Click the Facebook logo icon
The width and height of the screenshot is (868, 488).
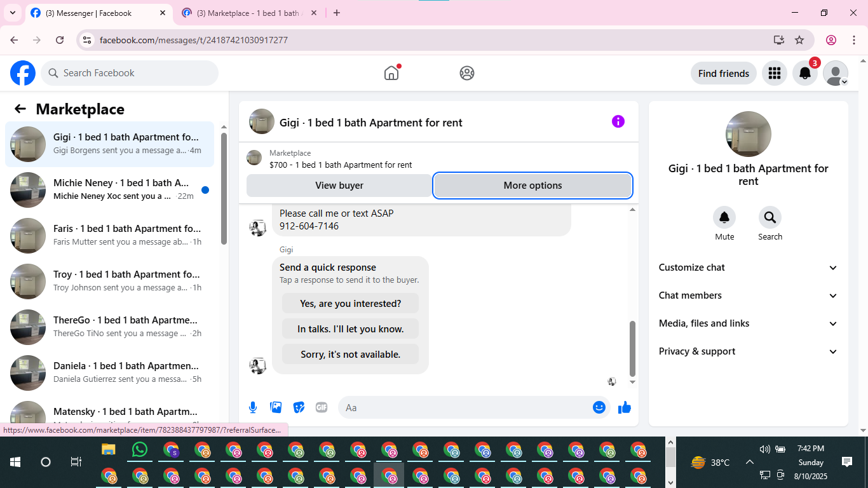[23, 73]
